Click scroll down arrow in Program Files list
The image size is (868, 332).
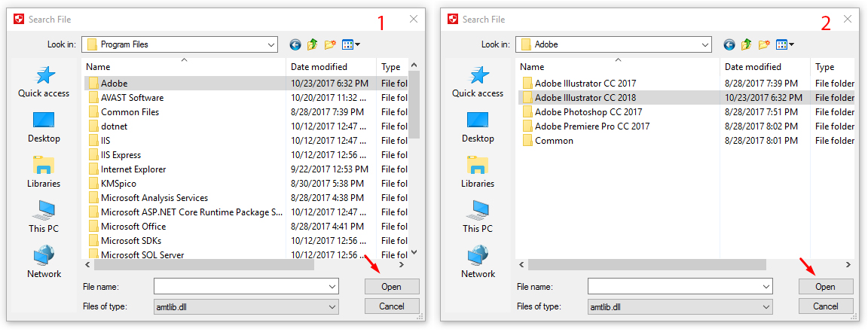click(x=414, y=252)
